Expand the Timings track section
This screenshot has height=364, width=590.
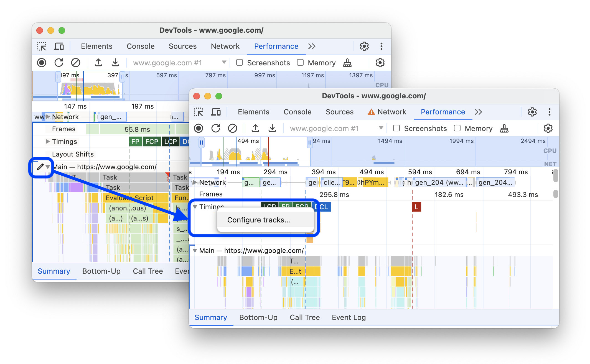tap(195, 206)
